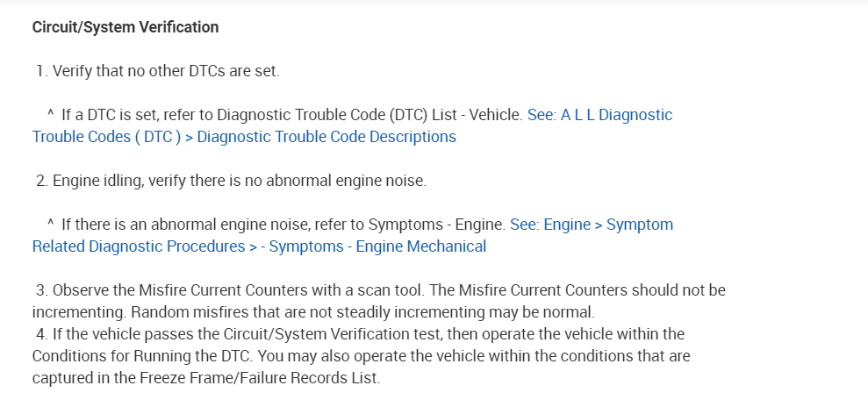Click the sentence starting 'You may also operate'
Image resolution: width=868 pixels, height=407 pixels.
point(439,356)
